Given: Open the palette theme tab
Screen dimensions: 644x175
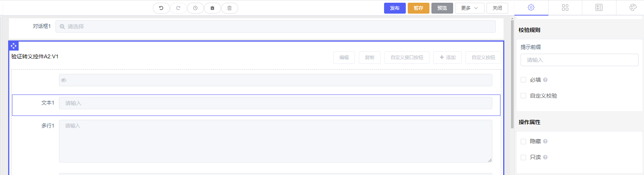Looking at the screenshot, I should 633,8.
